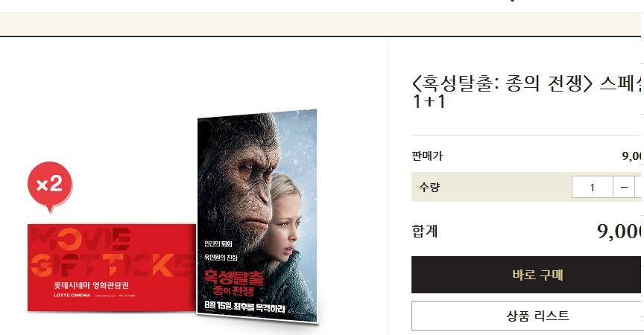
Task: Click the large 9,000 total amount
Action: (x=620, y=232)
